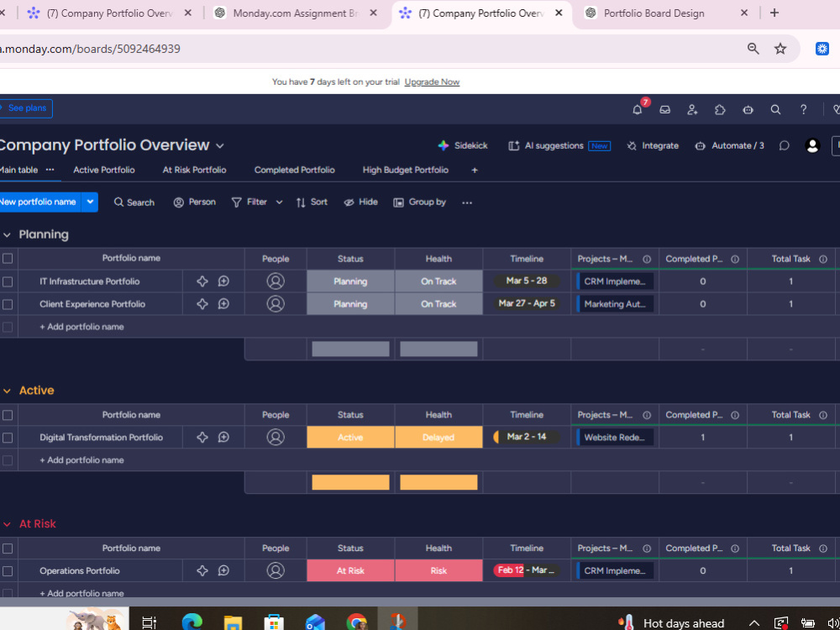
Task: Open Sidekick AI assistant
Action: point(463,145)
